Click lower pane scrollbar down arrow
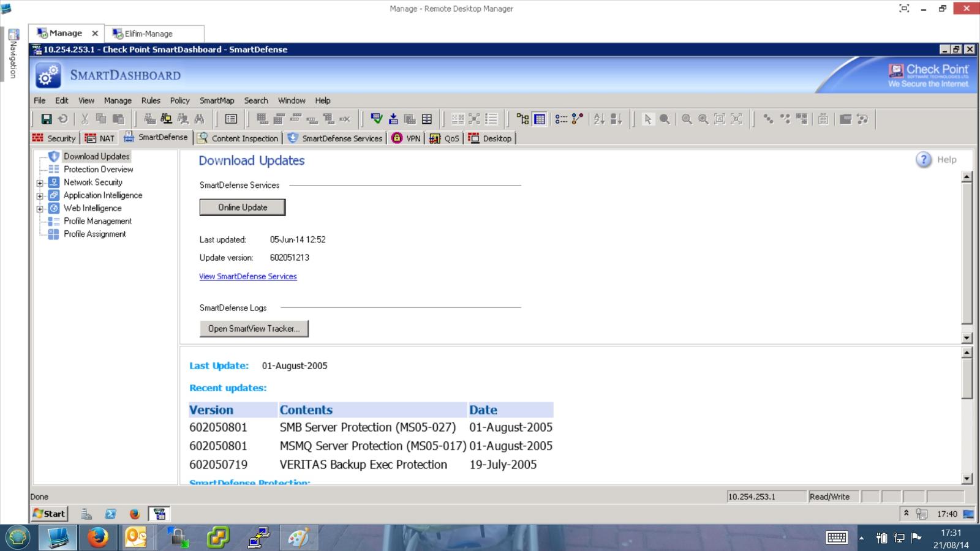The image size is (980, 551). [x=967, y=479]
